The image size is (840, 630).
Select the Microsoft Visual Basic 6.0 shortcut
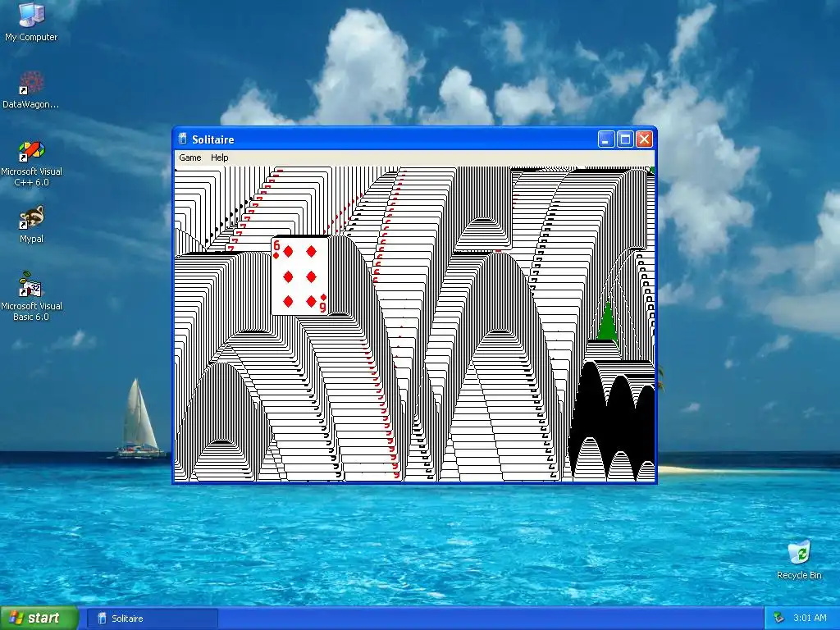coord(31,296)
